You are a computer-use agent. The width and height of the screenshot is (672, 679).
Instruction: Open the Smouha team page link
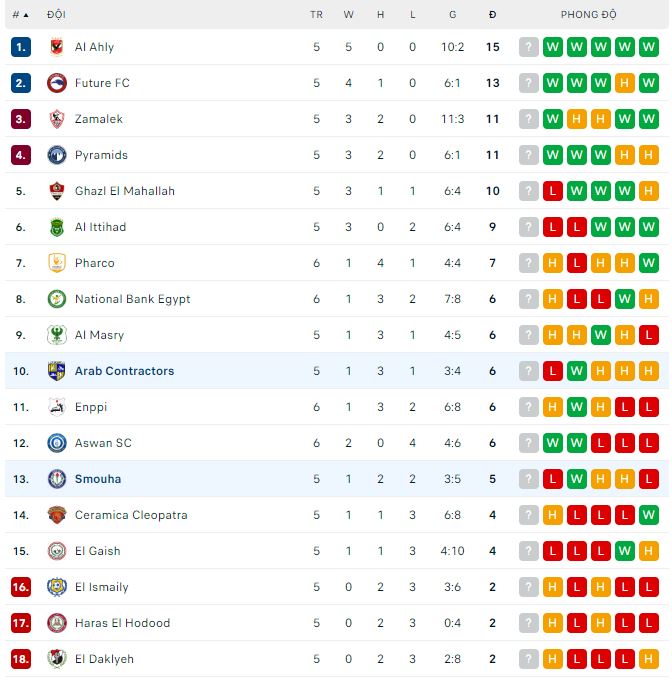click(x=98, y=479)
